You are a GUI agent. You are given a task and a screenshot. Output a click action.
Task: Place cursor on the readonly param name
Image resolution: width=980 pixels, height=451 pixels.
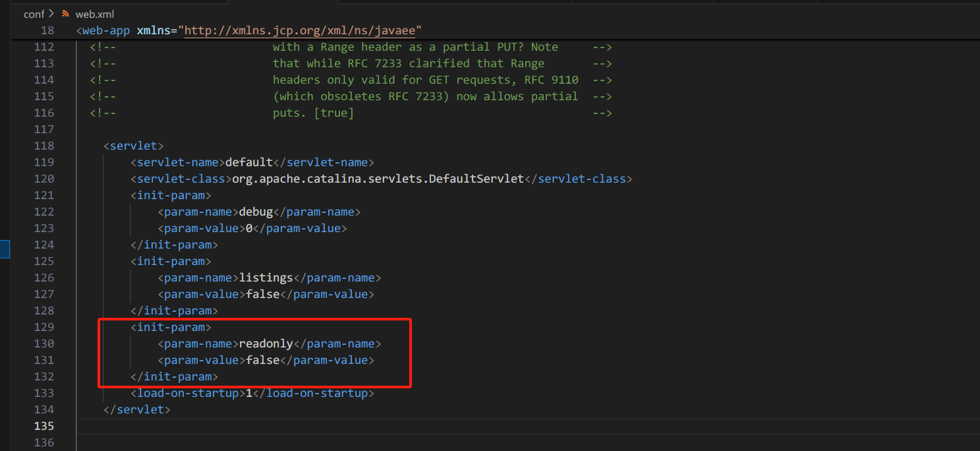pyautogui.click(x=266, y=344)
